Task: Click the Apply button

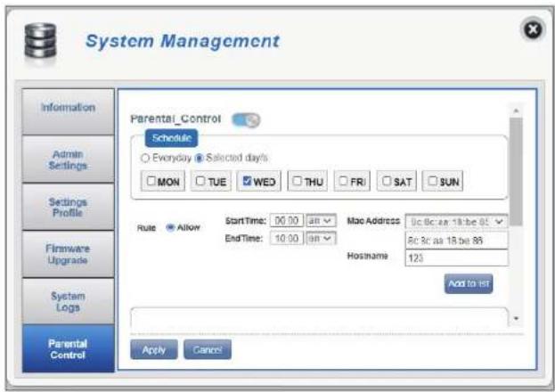Action: tap(154, 349)
